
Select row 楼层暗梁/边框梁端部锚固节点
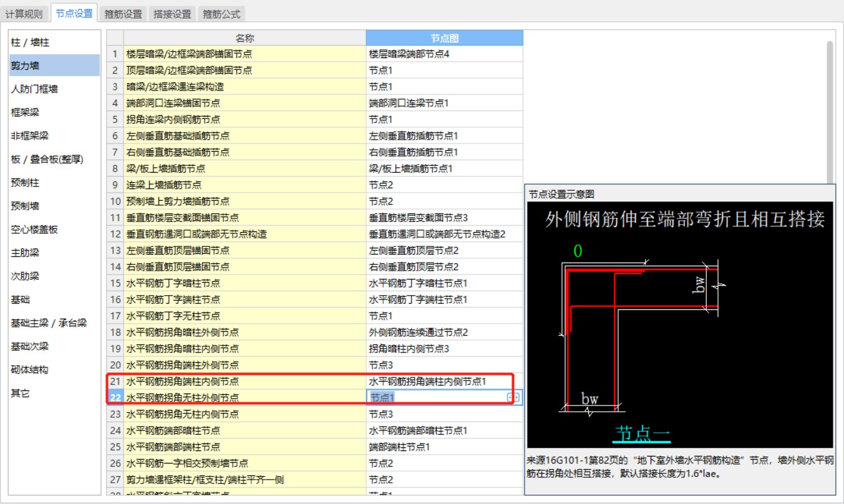click(x=245, y=54)
